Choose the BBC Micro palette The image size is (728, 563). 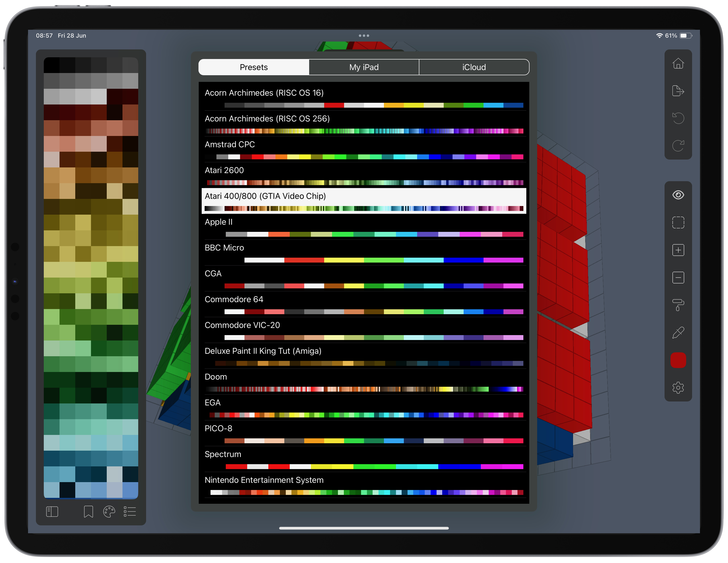point(364,252)
